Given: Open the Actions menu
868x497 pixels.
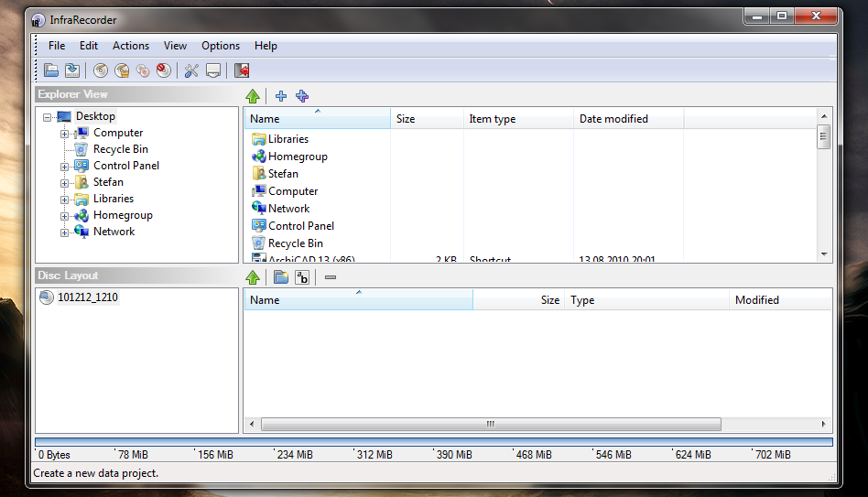Looking at the screenshot, I should click(x=131, y=46).
